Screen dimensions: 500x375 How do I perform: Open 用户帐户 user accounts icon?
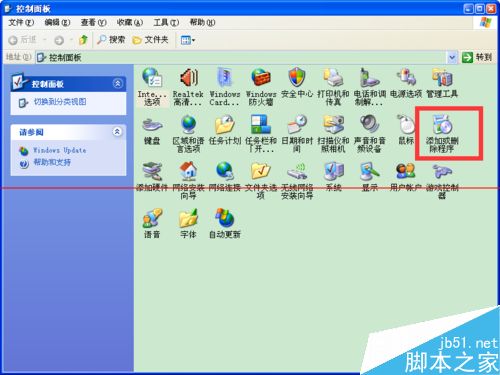pos(406,177)
